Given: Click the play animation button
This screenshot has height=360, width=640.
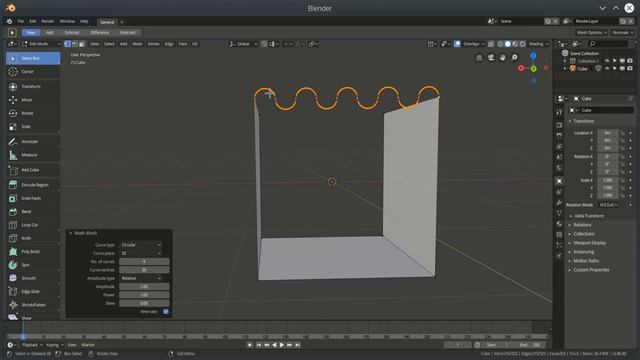Looking at the screenshot, I should 282,345.
